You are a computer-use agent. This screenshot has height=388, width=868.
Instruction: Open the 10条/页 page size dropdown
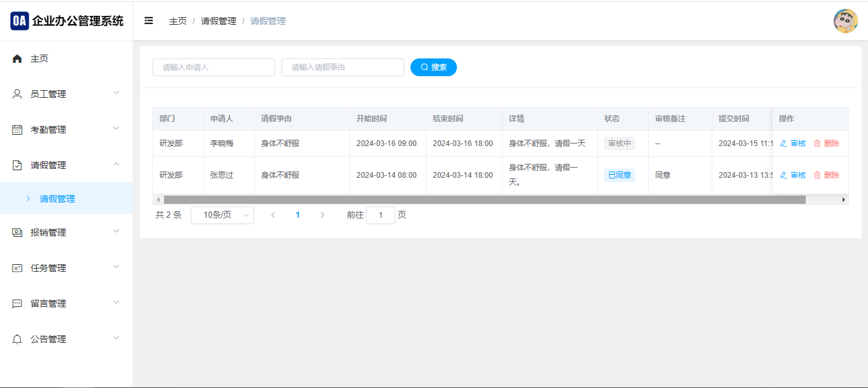click(x=222, y=215)
